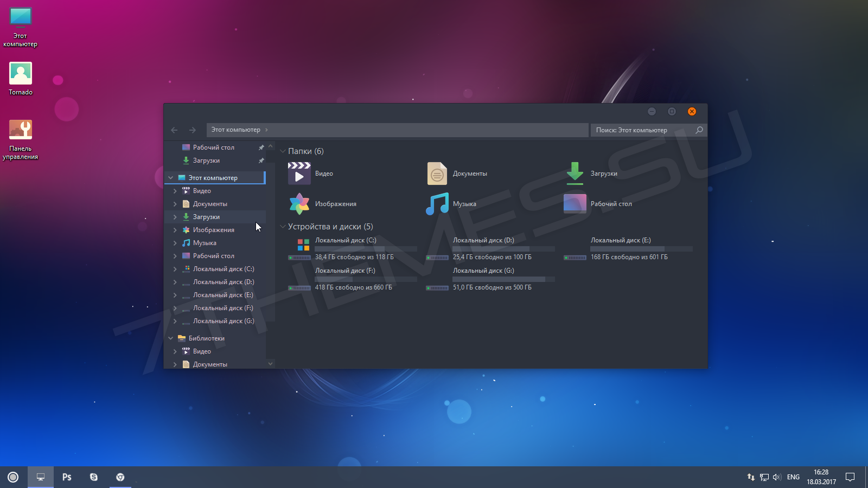Image resolution: width=868 pixels, height=488 pixels.
Task: Select Локальный диск (G:) in the sidebar
Action: click(224, 321)
